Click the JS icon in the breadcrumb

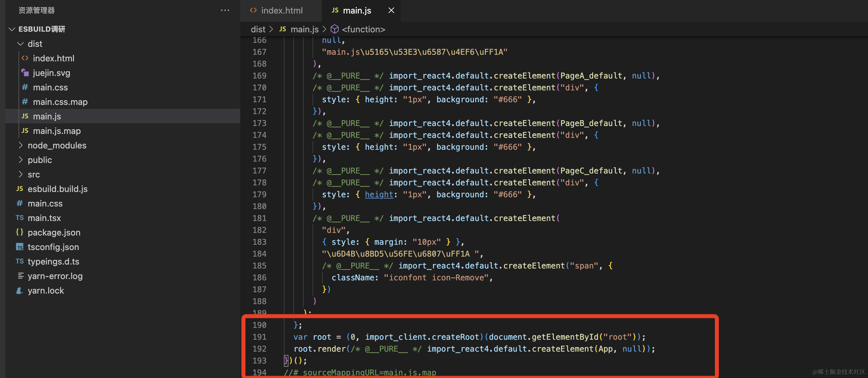(x=283, y=29)
